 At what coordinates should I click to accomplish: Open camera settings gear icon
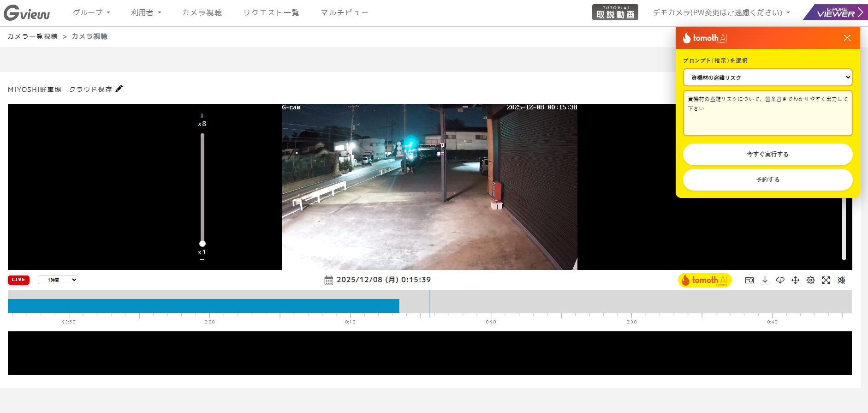pyautogui.click(x=810, y=280)
